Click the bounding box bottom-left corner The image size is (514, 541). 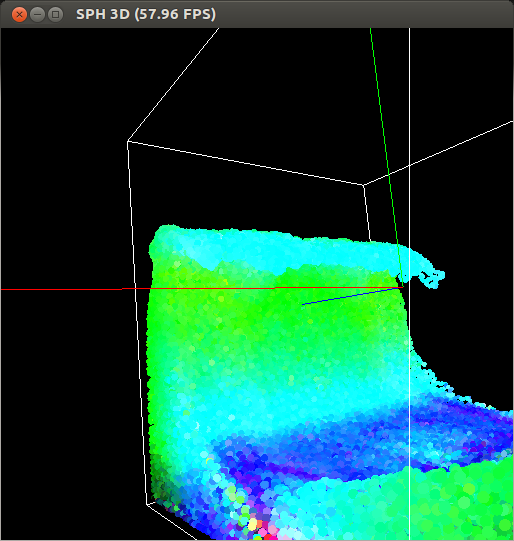pyautogui.click(x=147, y=504)
